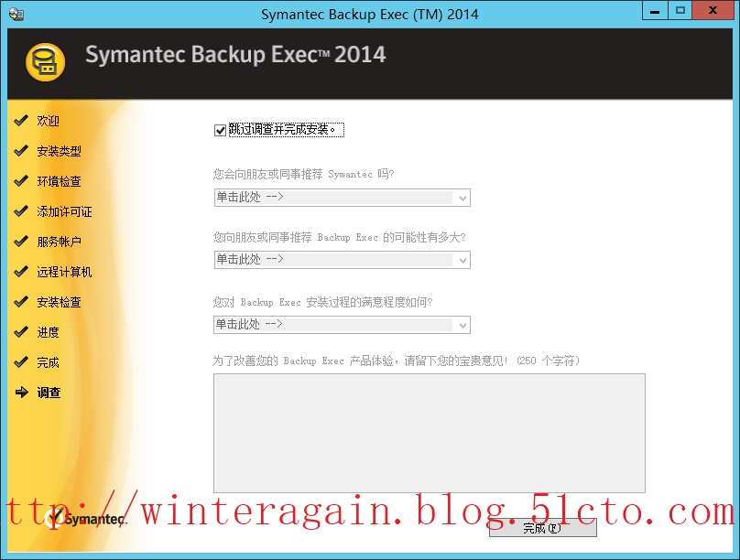
Task: Select the 安装类型 step in sidebar
Action: [59, 151]
